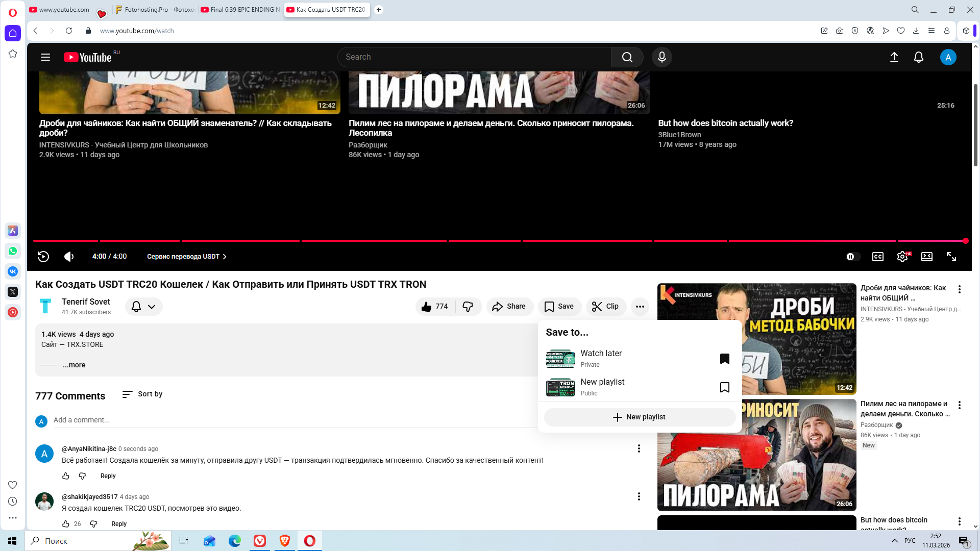Click the Share button
Viewport: 980px width, 551px height.
pyautogui.click(x=509, y=306)
